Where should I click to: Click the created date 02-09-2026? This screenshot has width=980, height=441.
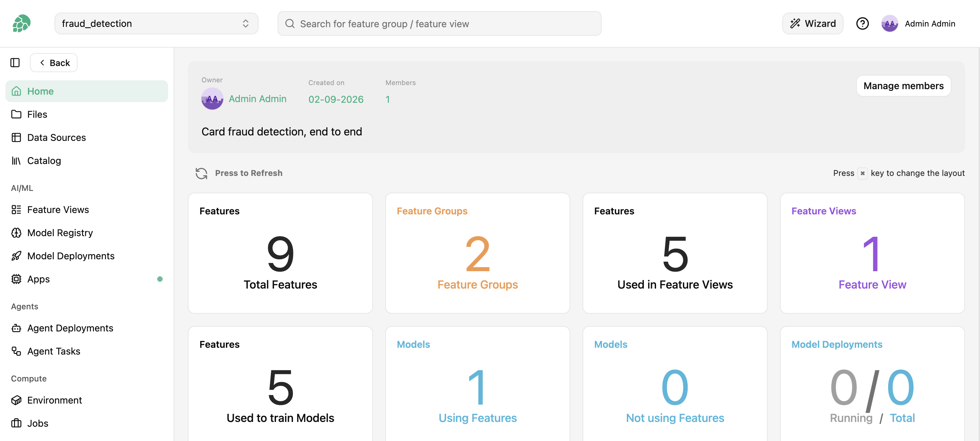pos(336,100)
